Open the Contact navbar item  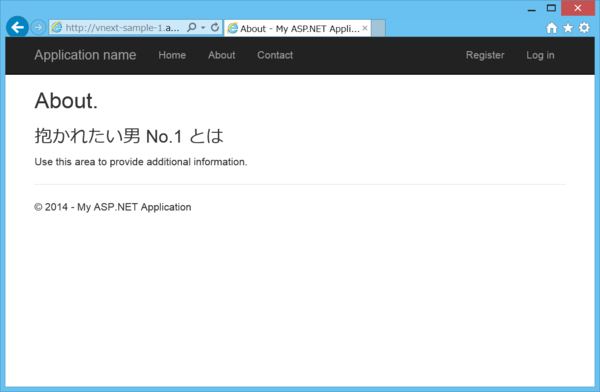click(275, 55)
